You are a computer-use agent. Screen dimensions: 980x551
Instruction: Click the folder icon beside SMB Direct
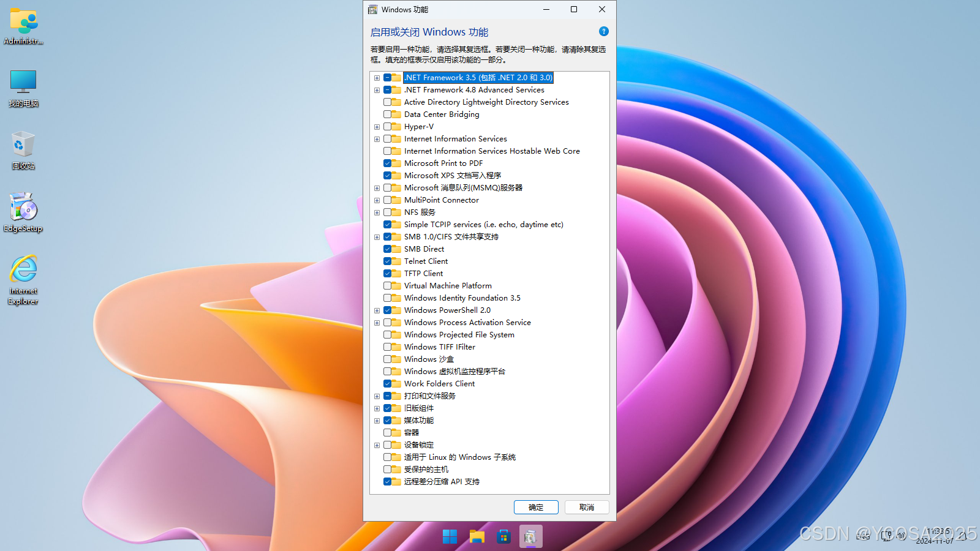(397, 249)
